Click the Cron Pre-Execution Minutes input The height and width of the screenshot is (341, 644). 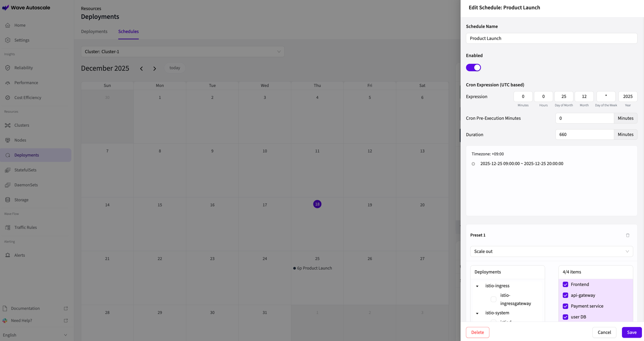(585, 118)
